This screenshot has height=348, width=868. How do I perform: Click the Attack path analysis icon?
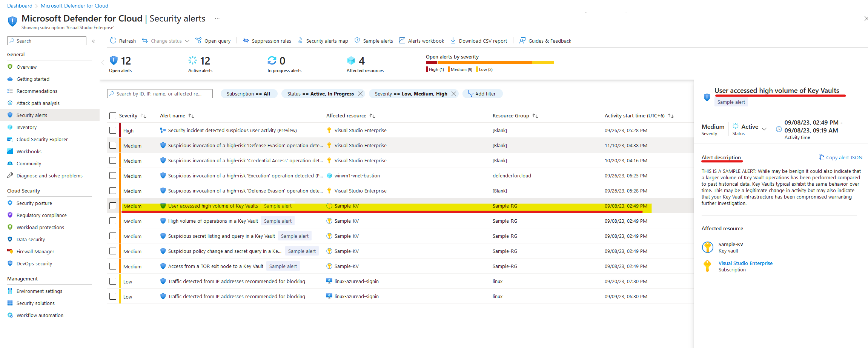point(10,103)
